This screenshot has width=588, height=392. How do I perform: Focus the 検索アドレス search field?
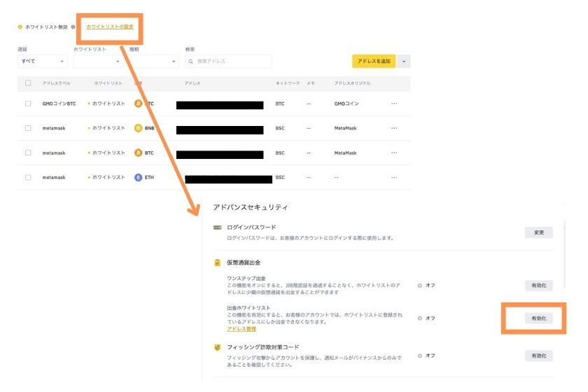[x=228, y=61]
